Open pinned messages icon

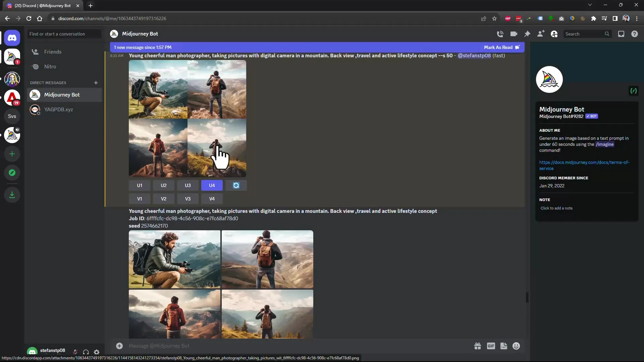527,34
